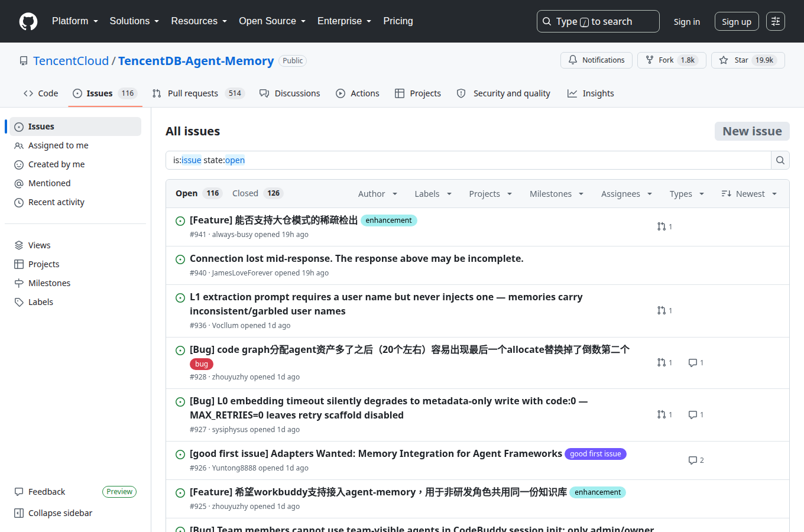Expand the Resources menu
804x532 pixels.
click(x=199, y=21)
